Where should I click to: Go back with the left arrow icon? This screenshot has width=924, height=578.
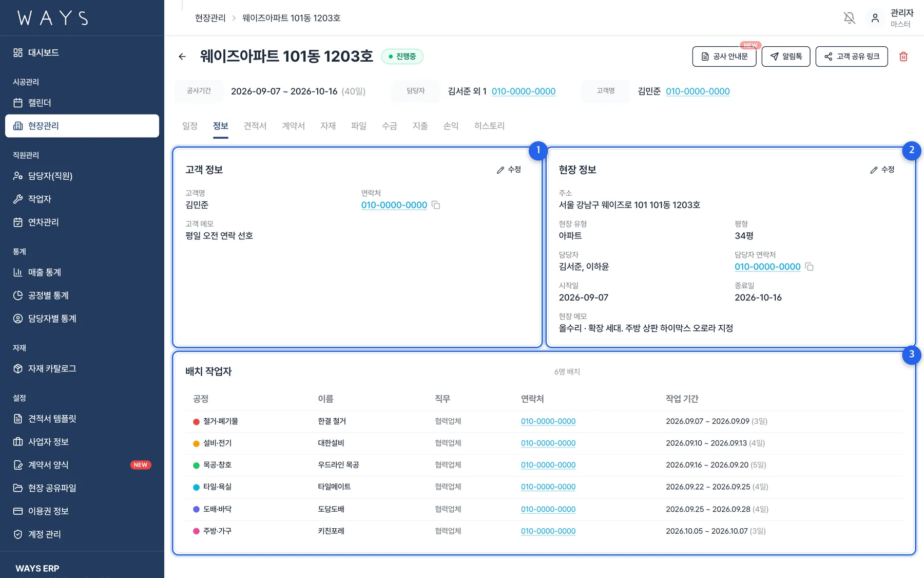[182, 57]
